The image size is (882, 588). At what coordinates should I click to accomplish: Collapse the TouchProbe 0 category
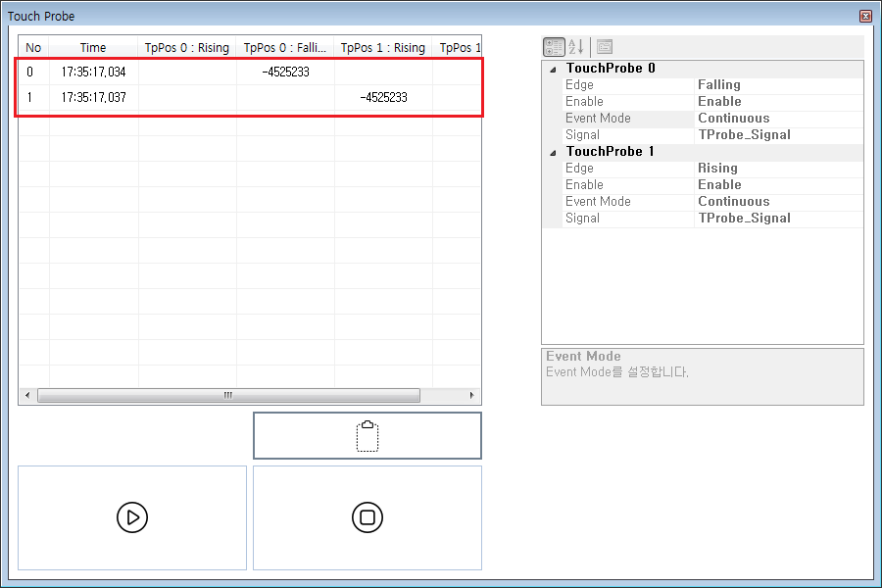coord(552,70)
